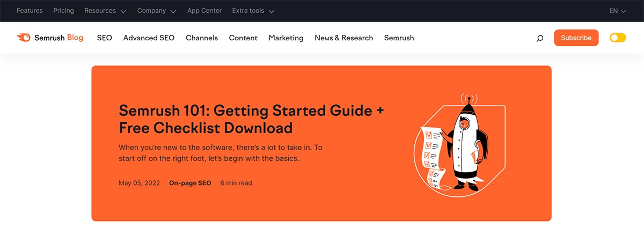Open the Features link
644x228 pixels.
pyautogui.click(x=30, y=11)
